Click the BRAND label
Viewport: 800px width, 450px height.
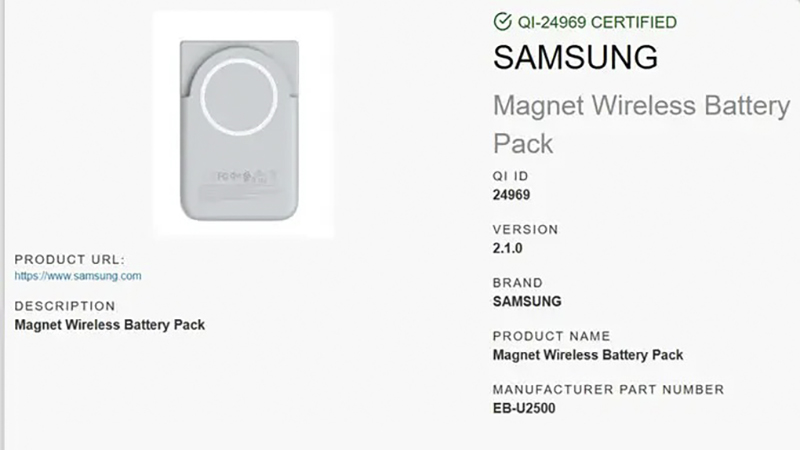point(518,283)
